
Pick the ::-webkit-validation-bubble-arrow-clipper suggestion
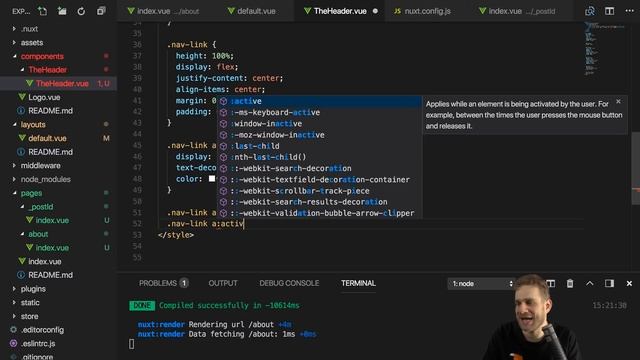point(319,213)
